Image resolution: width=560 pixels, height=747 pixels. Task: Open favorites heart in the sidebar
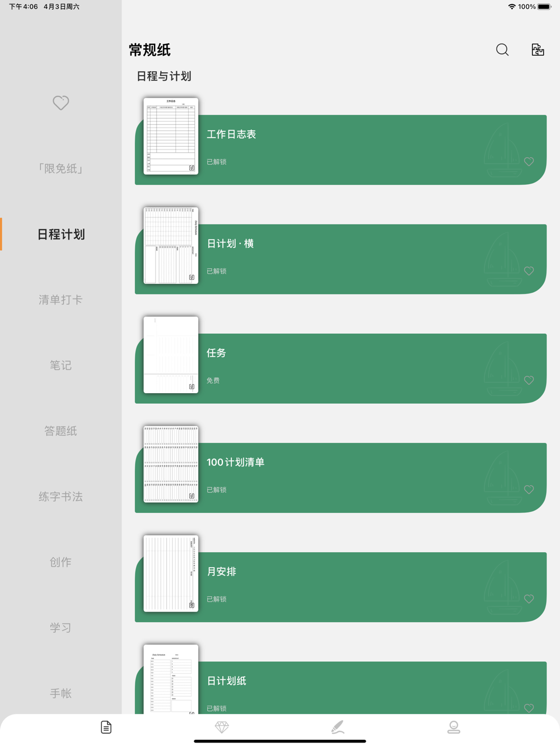click(x=60, y=103)
